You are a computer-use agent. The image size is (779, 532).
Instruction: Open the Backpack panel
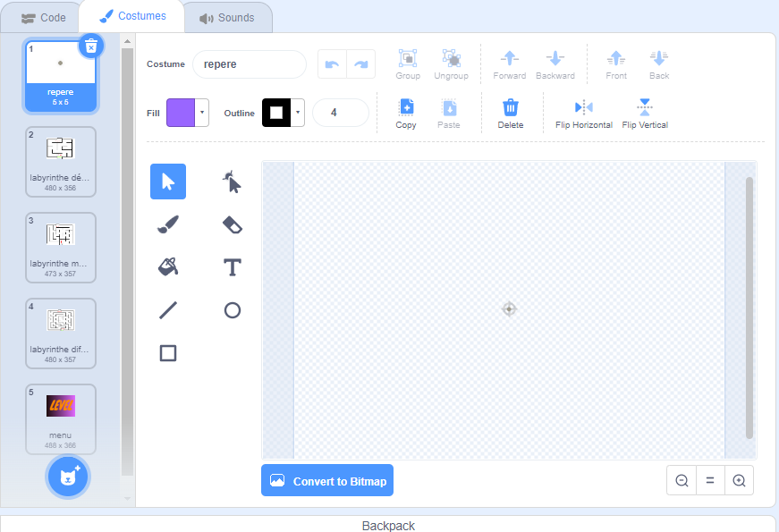click(388, 525)
